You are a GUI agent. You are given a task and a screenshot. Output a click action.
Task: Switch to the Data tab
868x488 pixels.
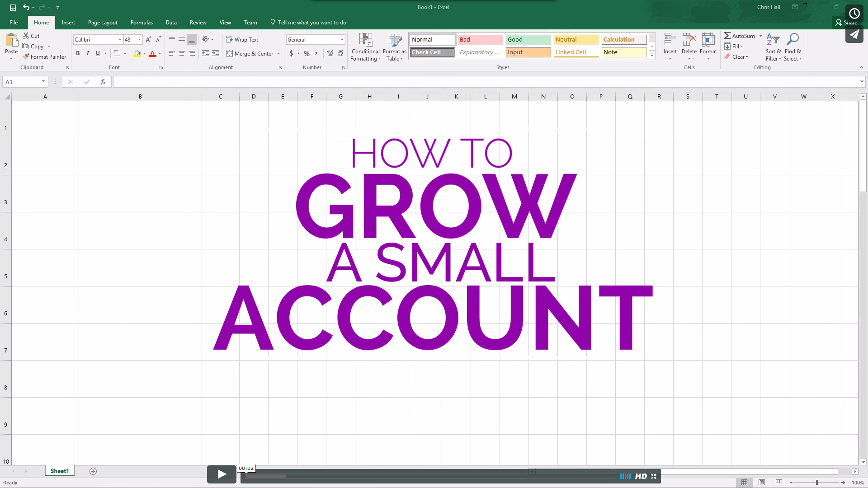tap(171, 22)
